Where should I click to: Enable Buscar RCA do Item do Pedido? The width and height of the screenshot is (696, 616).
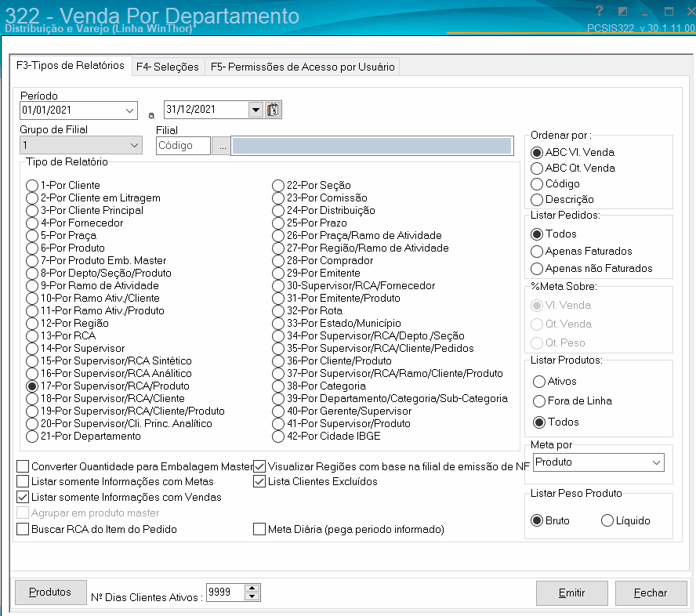tap(96, 529)
